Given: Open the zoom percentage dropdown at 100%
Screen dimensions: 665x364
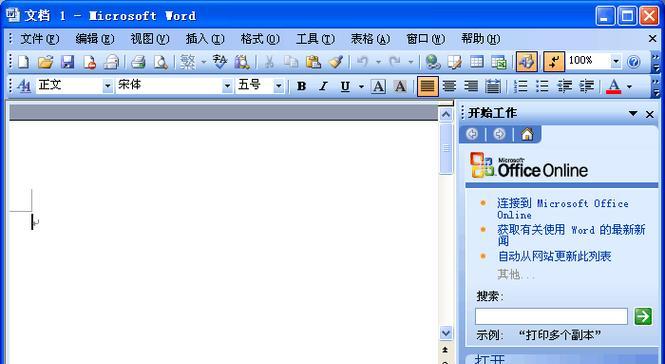Looking at the screenshot, I should (616, 62).
